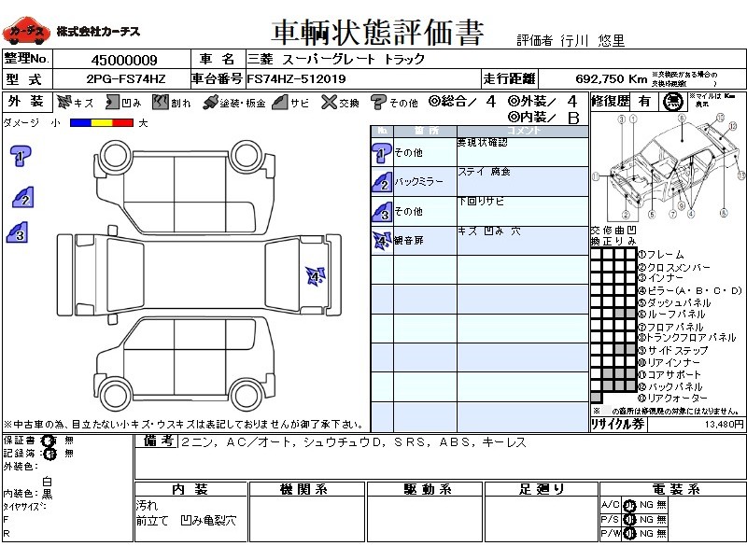Click the comment 下回りサビ
Screen dimensions: 747x560
click(481, 202)
